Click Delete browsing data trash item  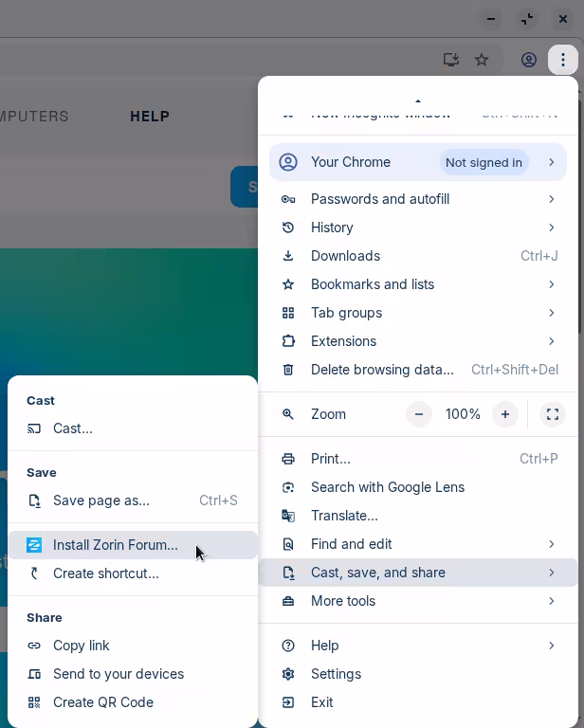click(382, 370)
